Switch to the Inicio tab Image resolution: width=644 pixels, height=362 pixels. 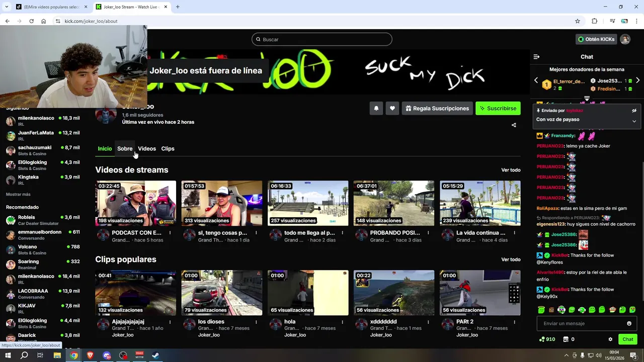point(105,148)
